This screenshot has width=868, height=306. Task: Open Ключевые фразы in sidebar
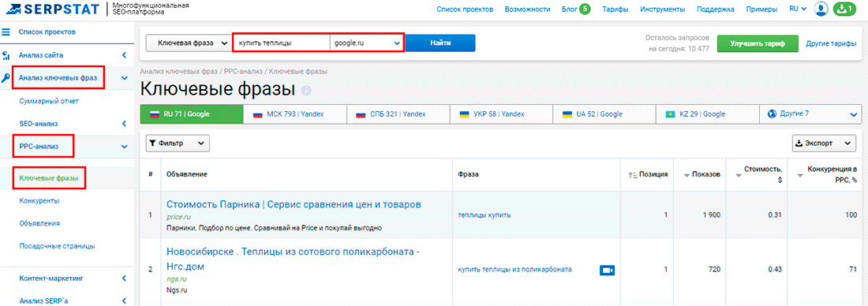(x=49, y=178)
